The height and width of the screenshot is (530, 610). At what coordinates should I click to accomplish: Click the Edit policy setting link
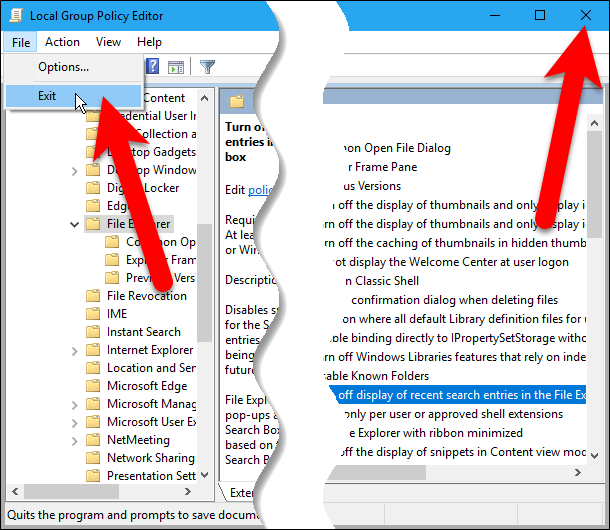coord(260,190)
